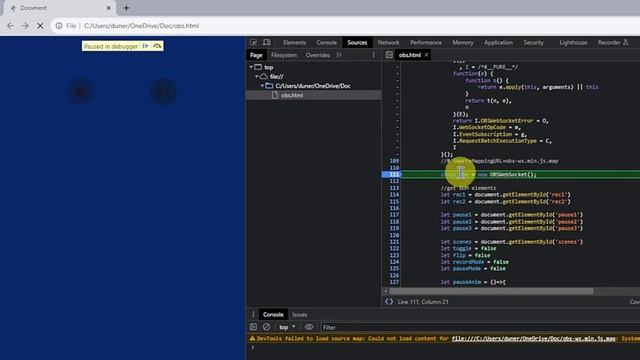Screen dimensions: 640x360
Task: Select obs.html in file tree
Action: pos(292,95)
